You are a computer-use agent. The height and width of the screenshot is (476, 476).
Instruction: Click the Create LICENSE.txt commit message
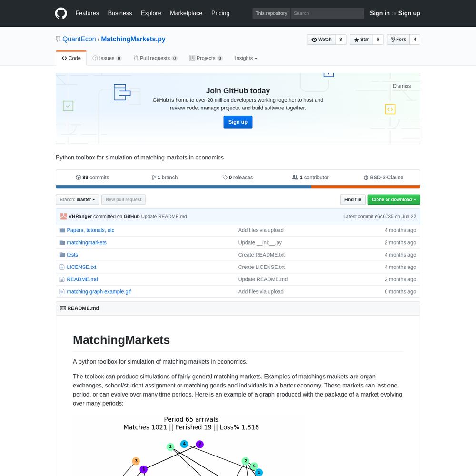[x=261, y=267]
